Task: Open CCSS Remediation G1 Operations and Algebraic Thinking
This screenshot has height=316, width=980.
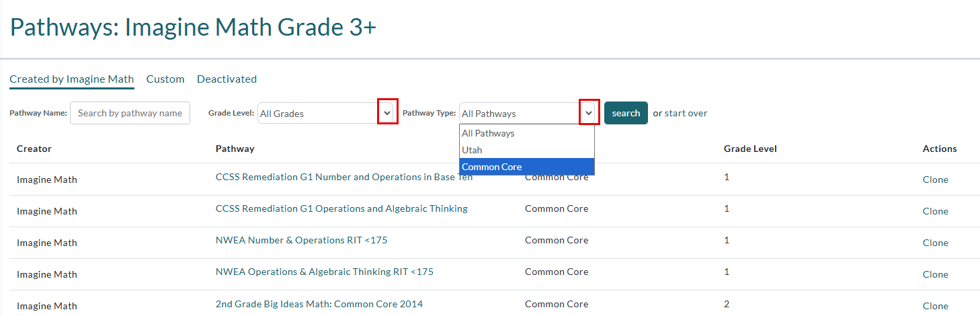Action: tap(341, 208)
